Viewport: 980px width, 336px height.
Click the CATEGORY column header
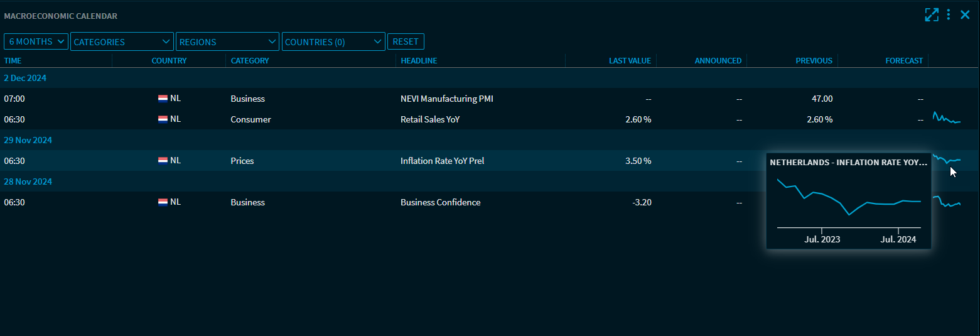point(250,61)
